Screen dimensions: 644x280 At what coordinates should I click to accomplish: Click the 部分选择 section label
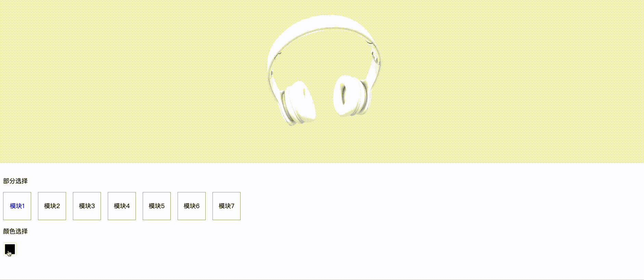click(15, 181)
